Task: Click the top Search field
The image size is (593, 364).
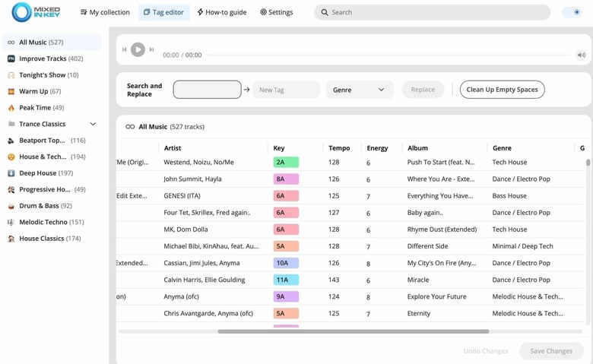Action: [x=433, y=12]
